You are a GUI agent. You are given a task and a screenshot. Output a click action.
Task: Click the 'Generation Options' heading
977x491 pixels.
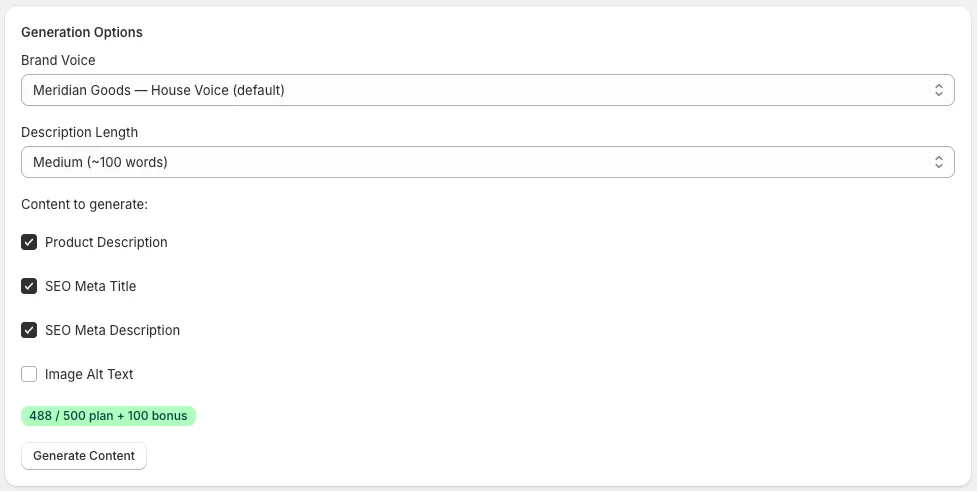(81, 32)
